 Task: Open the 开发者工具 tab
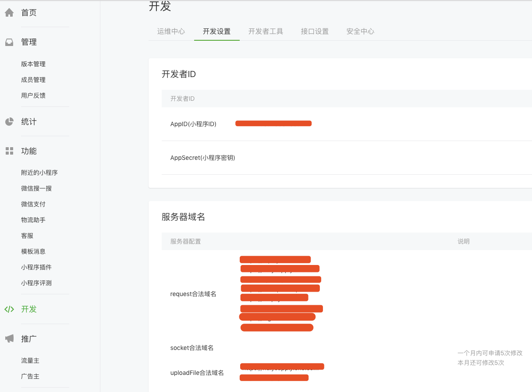pyautogui.click(x=266, y=31)
